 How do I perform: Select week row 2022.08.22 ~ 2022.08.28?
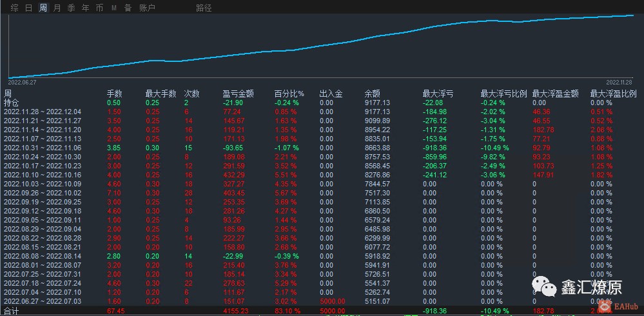click(43, 239)
